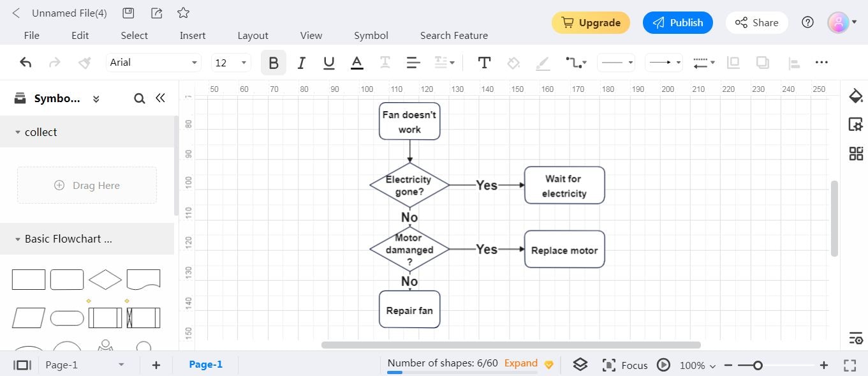Click the text highlight icon
The height and width of the screenshot is (376, 868).
tap(385, 63)
